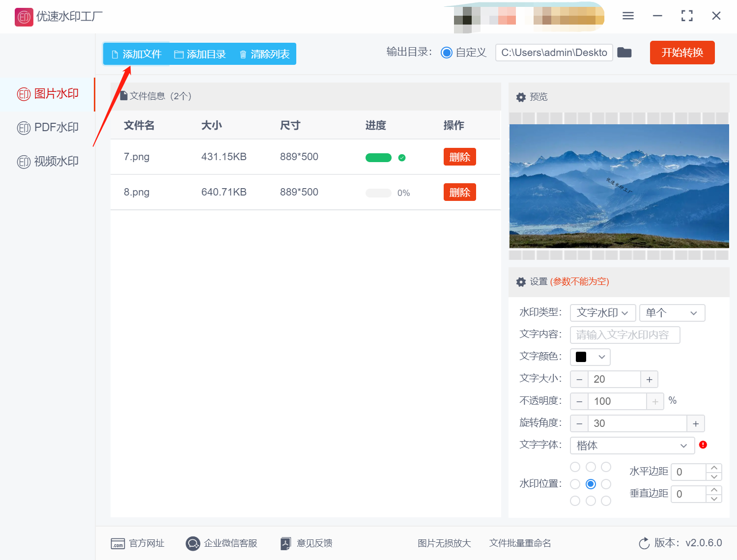Open the 单个 watermark count dropdown
The image size is (737, 560).
[x=672, y=313]
